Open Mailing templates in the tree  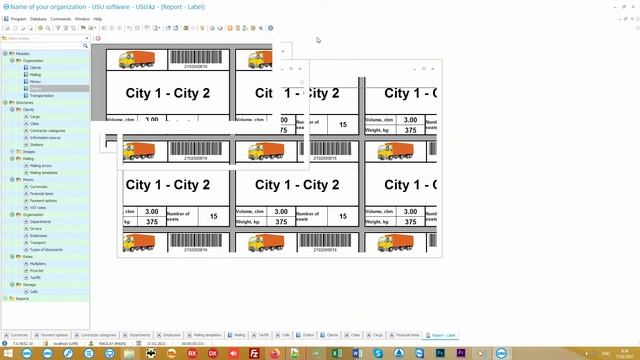tap(43, 173)
